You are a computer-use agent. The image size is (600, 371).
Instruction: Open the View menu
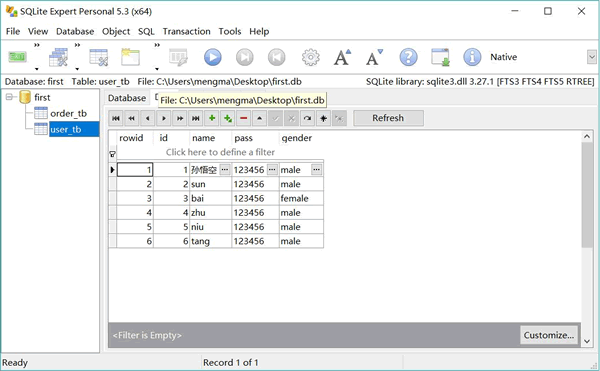38,31
